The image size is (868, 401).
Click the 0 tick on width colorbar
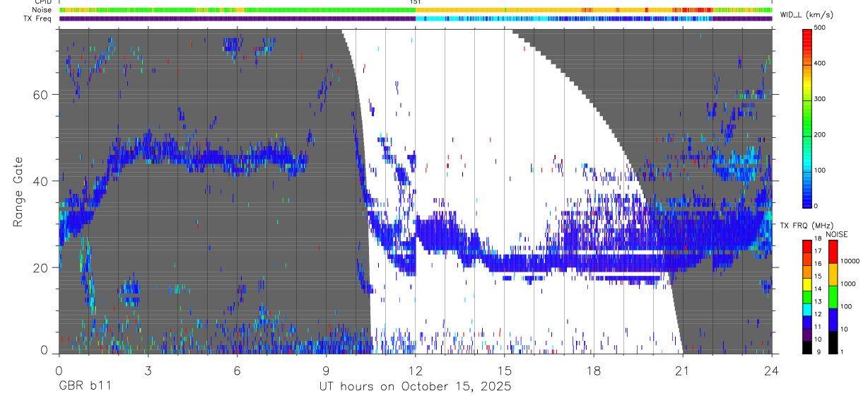click(x=816, y=206)
